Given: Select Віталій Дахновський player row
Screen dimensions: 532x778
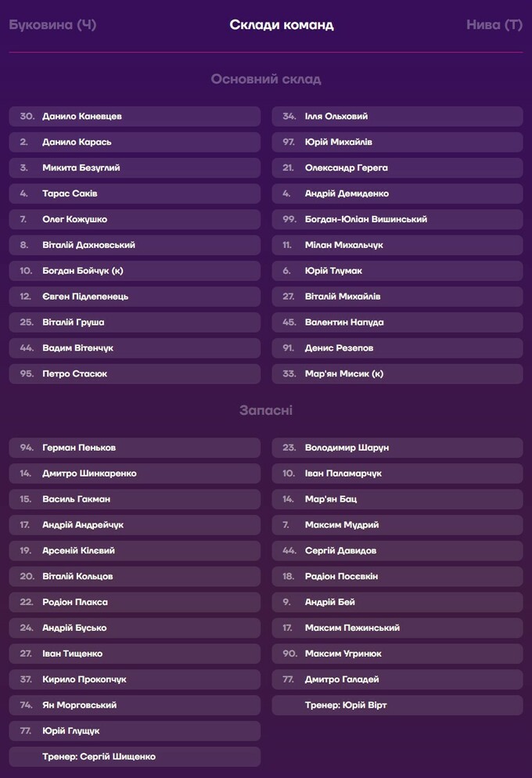Looking at the screenshot, I should tap(135, 245).
